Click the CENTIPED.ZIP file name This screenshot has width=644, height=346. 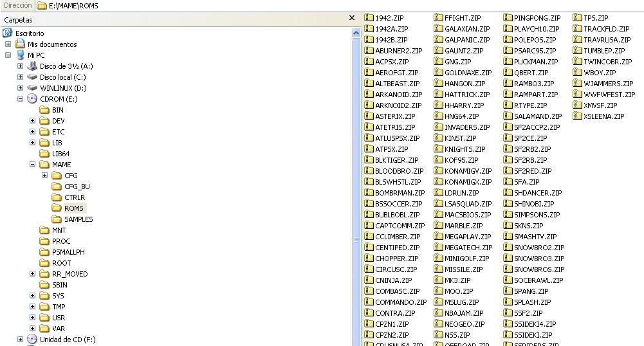click(x=398, y=248)
